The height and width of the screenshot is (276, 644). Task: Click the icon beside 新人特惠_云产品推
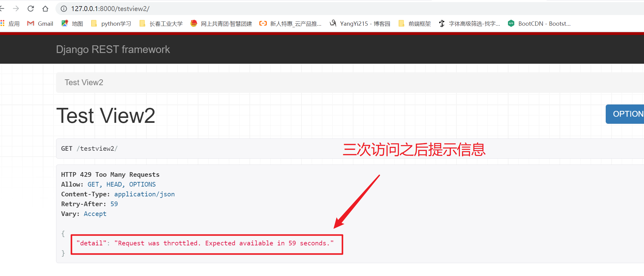[x=263, y=23]
